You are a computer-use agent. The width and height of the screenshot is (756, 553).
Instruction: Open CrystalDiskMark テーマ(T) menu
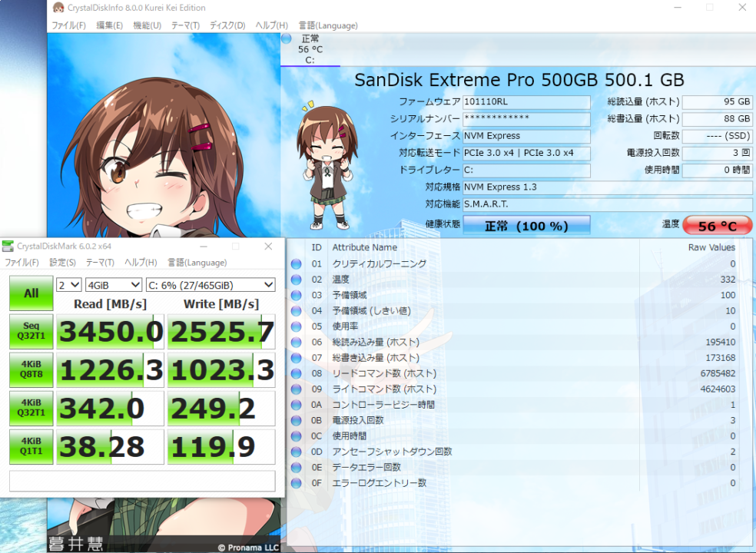click(x=101, y=262)
